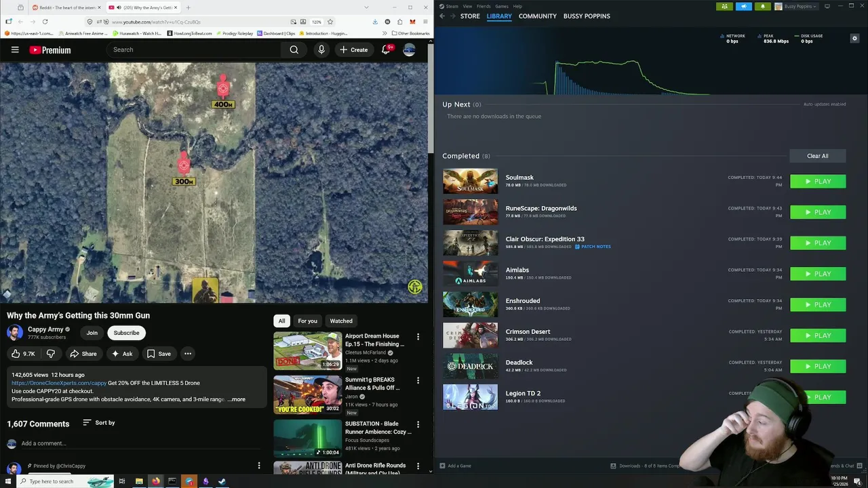Start YouTube voice search with microphone
868x488 pixels.
pos(321,49)
